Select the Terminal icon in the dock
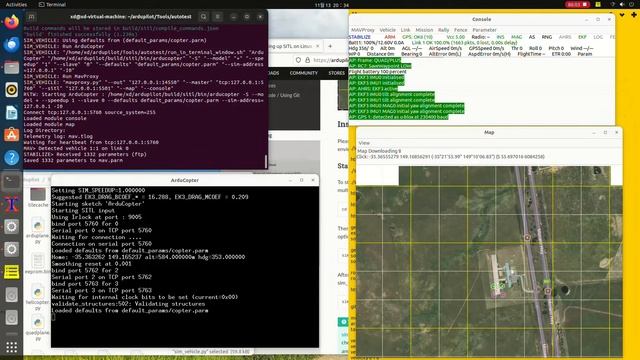This screenshot has height=360, width=640. click(x=11, y=181)
